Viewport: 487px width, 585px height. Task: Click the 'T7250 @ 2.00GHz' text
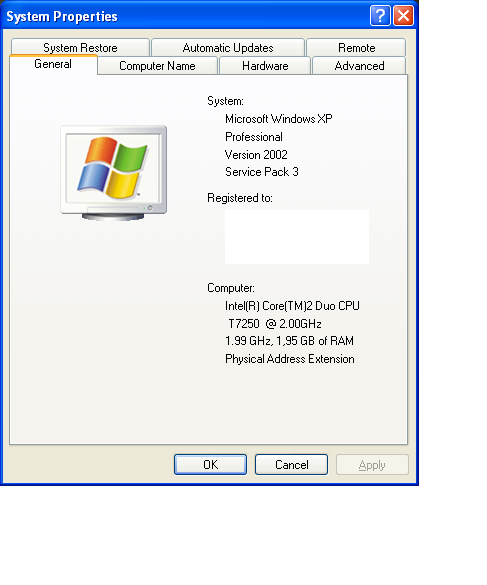click(x=275, y=323)
